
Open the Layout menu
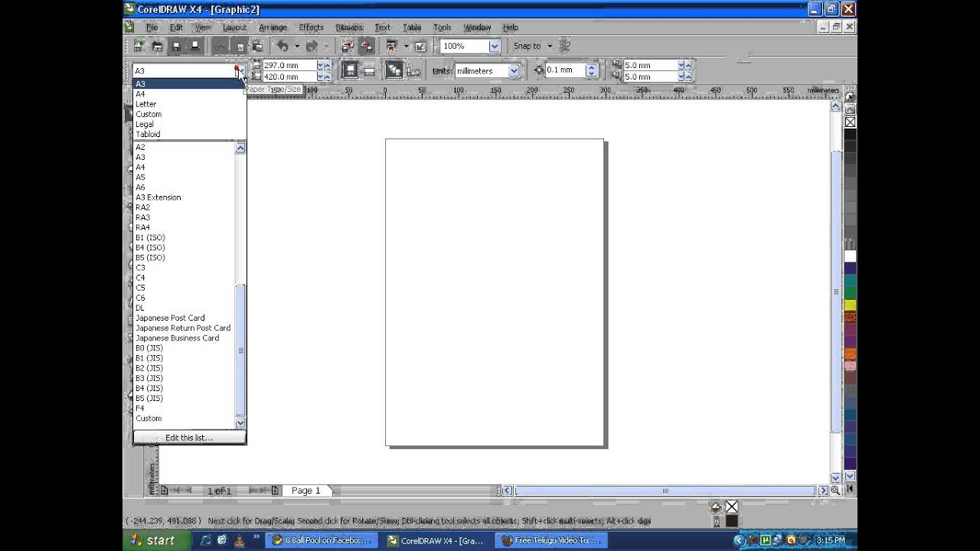tap(234, 27)
